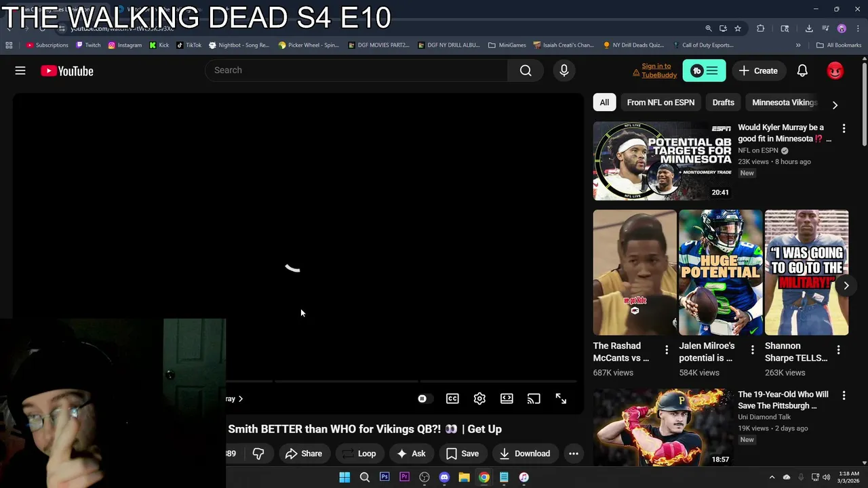
Task: Save video to a playlist
Action: [x=462, y=453]
